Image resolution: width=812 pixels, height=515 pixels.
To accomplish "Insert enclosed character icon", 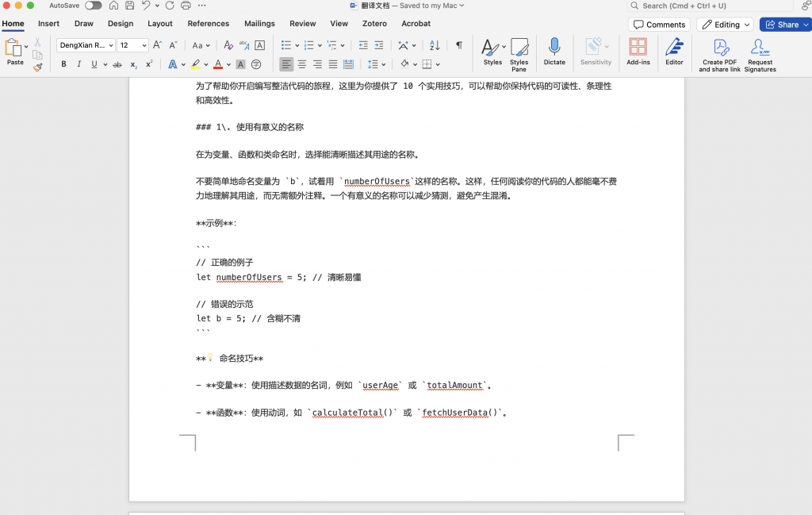I will (256, 64).
